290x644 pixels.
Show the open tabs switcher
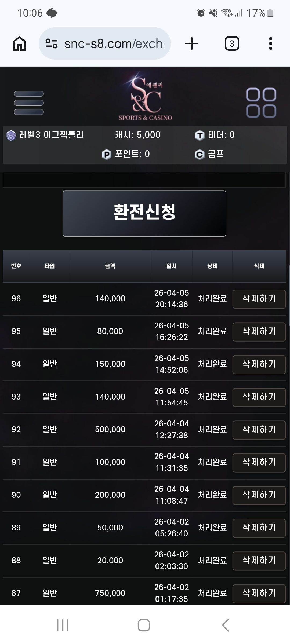(x=232, y=44)
